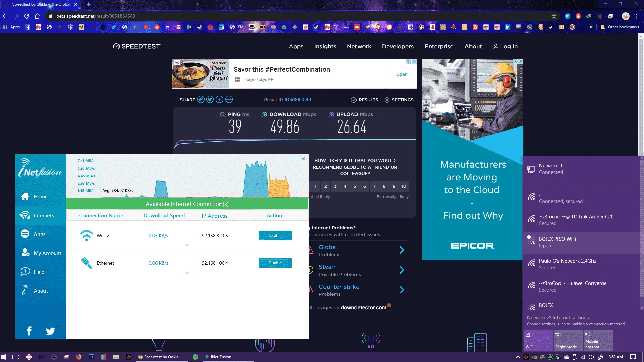Screen dimensions: 644x362
Task: Select Network 6 connected entry
Action: (x=581, y=169)
